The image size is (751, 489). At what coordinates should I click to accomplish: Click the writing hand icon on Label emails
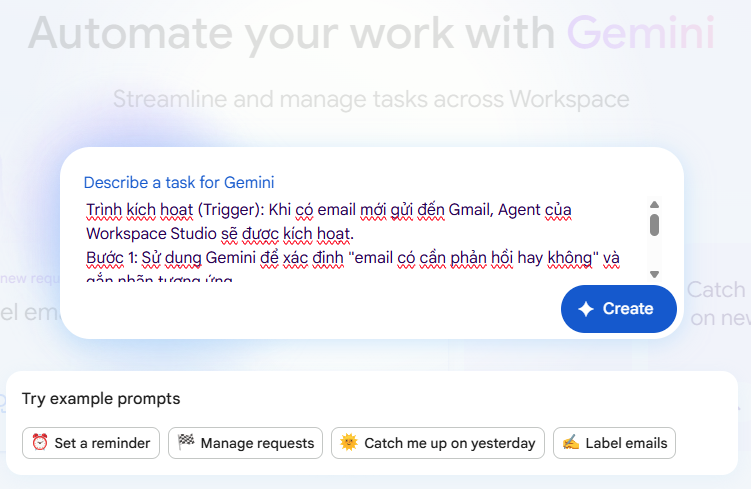(571, 443)
